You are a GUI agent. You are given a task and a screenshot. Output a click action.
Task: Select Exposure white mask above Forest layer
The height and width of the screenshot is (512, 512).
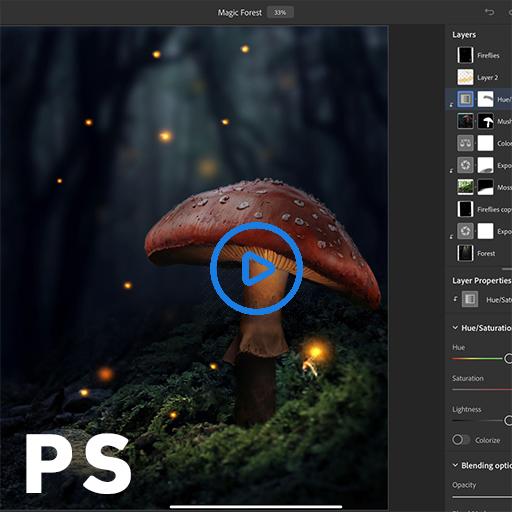point(485,231)
